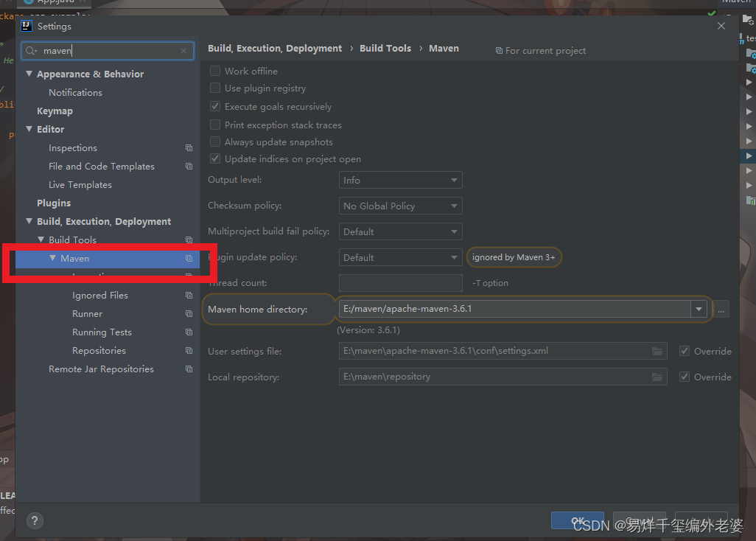Viewport: 756px width, 541px height.
Task: Click the User settings file path field
Action: [503, 351]
